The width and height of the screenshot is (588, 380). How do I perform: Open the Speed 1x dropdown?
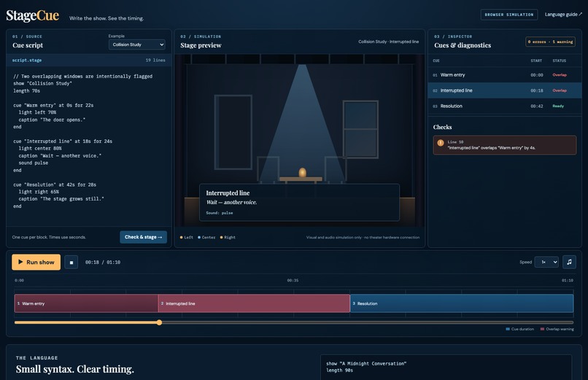click(546, 262)
